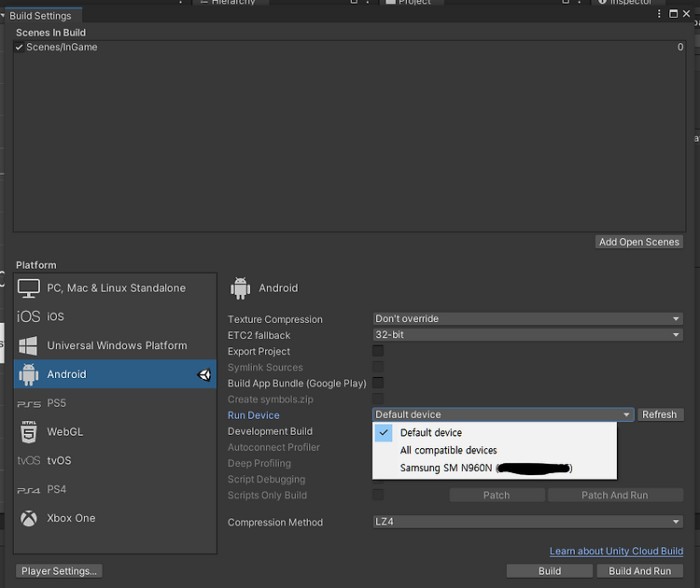
Task: Choose All compatible devices option
Action: 495,450
